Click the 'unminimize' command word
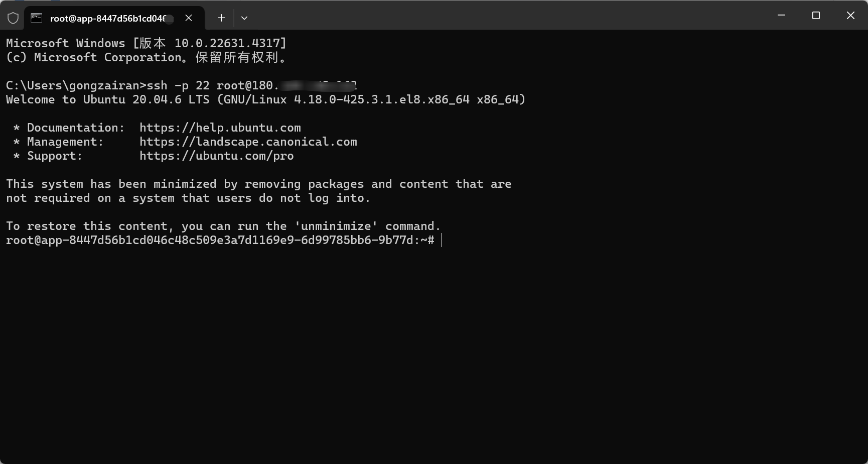Screen dimensions: 868x464 click(336, 226)
